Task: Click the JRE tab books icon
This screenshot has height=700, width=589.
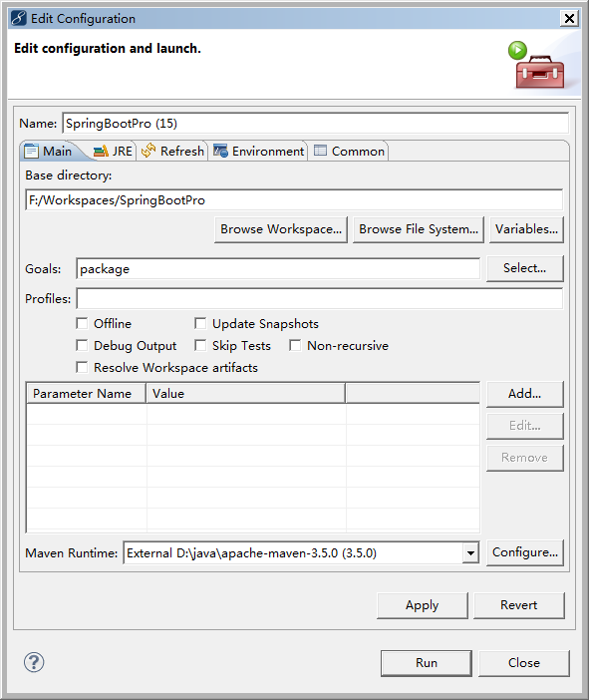Action: click(x=101, y=152)
